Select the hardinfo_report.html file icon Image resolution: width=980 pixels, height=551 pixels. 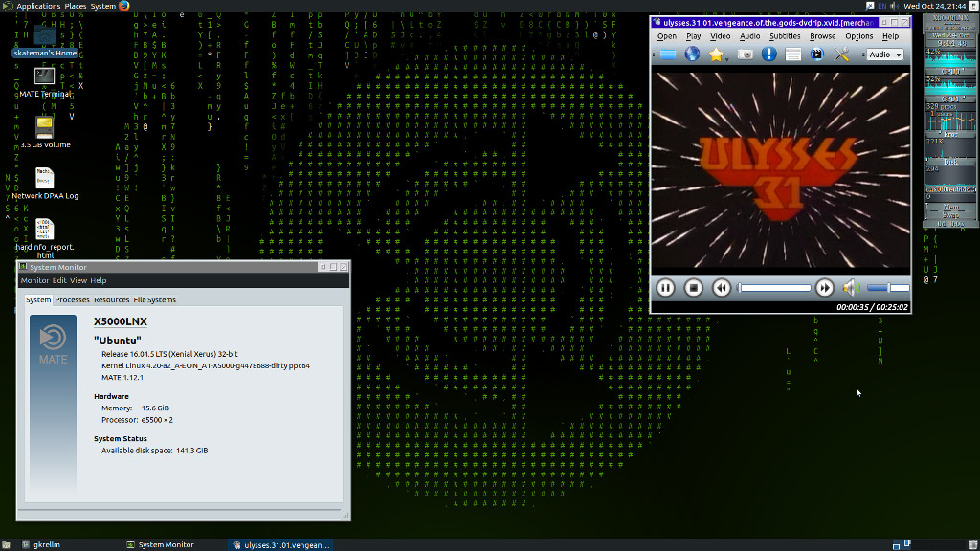tap(44, 238)
